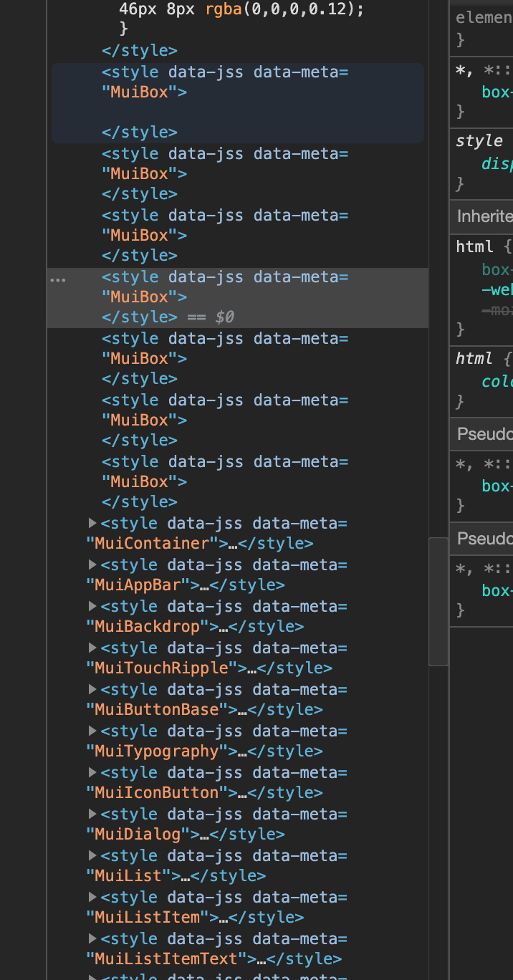The height and width of the screenshot is (980, 513).
Task: Expand the MuiIconButton style tag
Action: [x=92, y=772]
